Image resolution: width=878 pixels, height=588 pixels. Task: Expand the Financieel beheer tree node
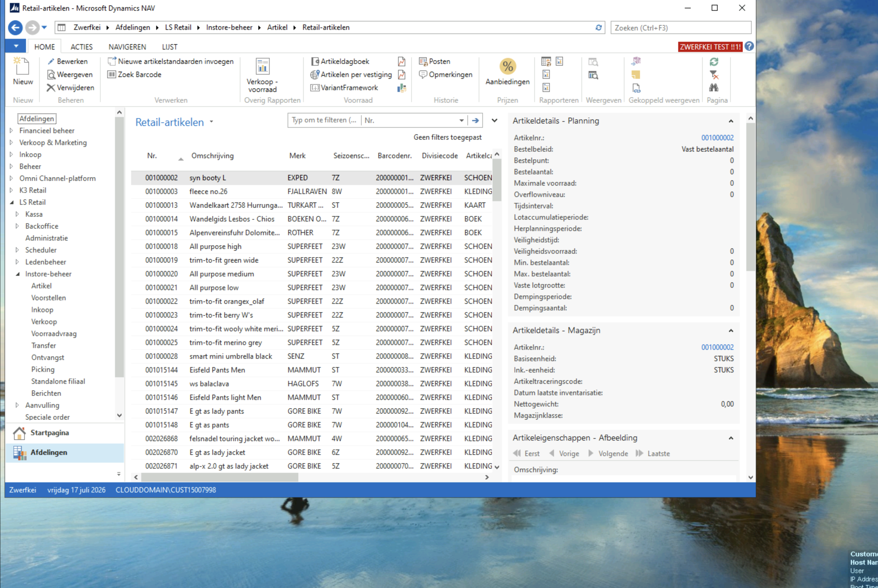point(11,130)
